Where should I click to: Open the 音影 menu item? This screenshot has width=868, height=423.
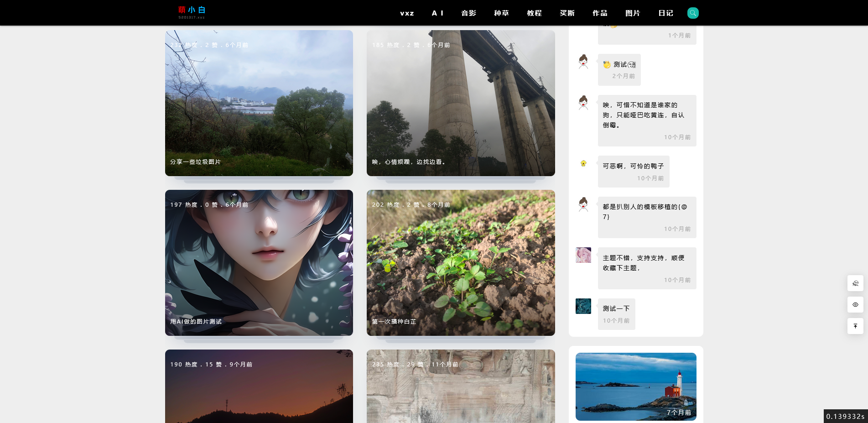(x=468, y=13)
